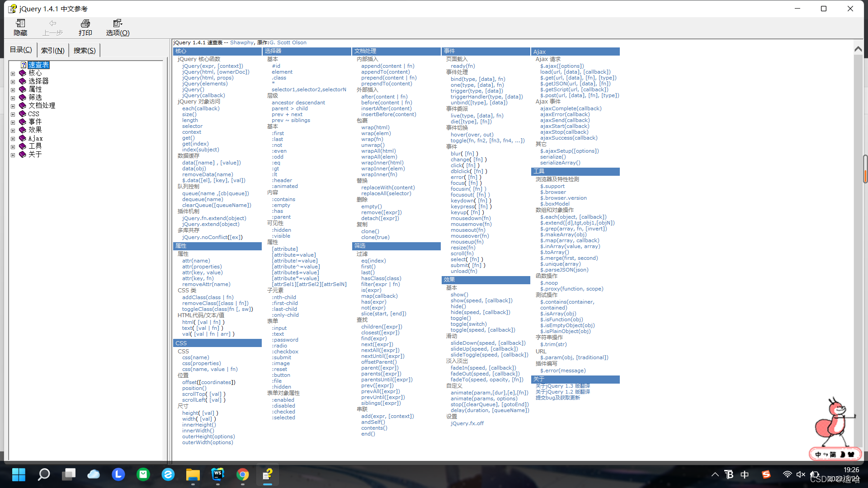868x488 pixels.
Task: Open the jQuery.fx.off link
Action: click(467, 423)
